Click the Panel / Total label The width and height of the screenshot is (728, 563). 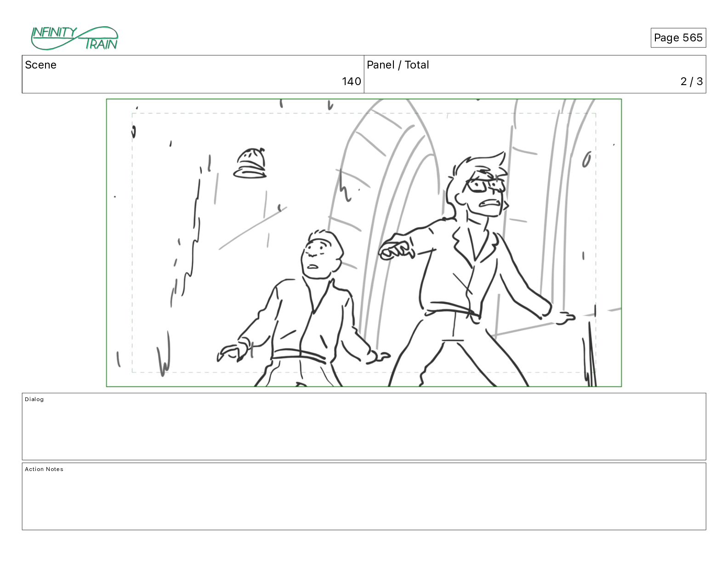point(398,65)
